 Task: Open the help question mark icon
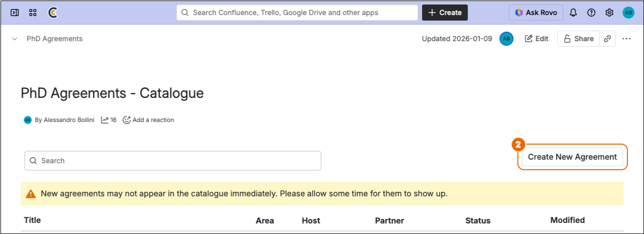coord(591,13)
